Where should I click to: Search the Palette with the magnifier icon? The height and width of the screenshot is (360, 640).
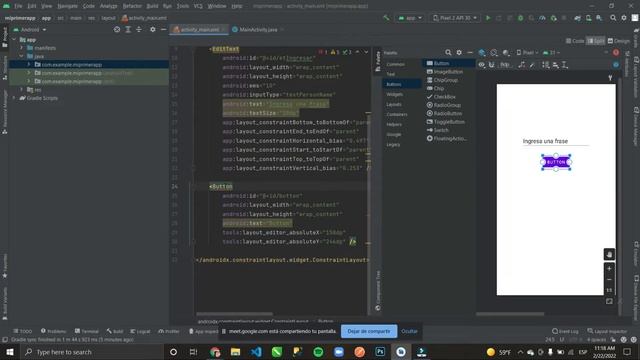[448, 53]
